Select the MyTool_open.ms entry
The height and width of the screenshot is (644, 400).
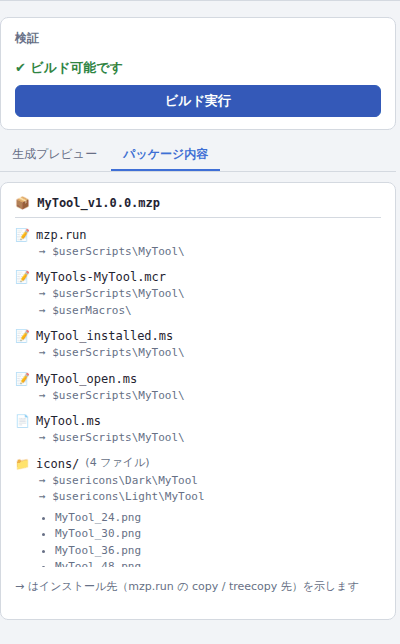[x=86, y=379]
